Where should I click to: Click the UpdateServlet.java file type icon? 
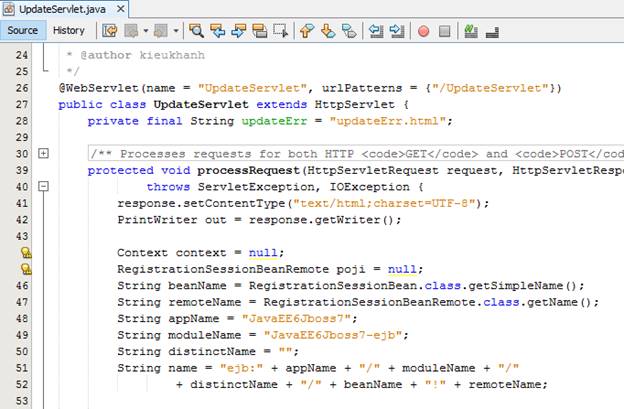9,9
